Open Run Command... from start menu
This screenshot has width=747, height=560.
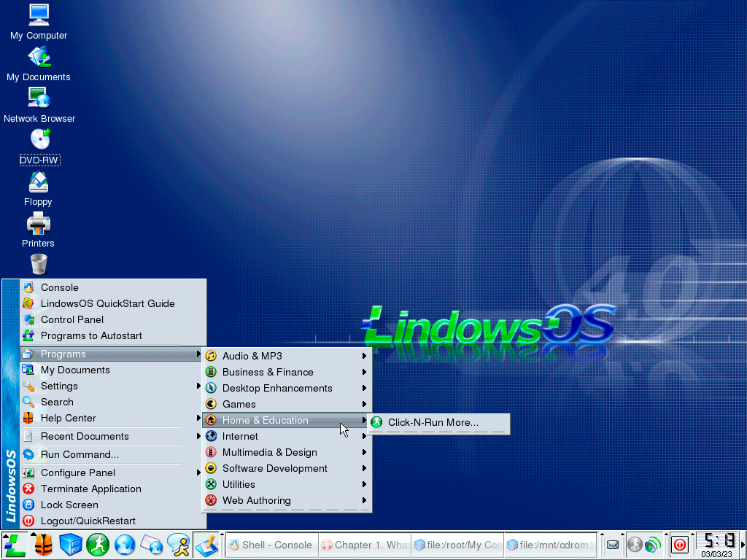pyautogui.click(x=113, y=455)
